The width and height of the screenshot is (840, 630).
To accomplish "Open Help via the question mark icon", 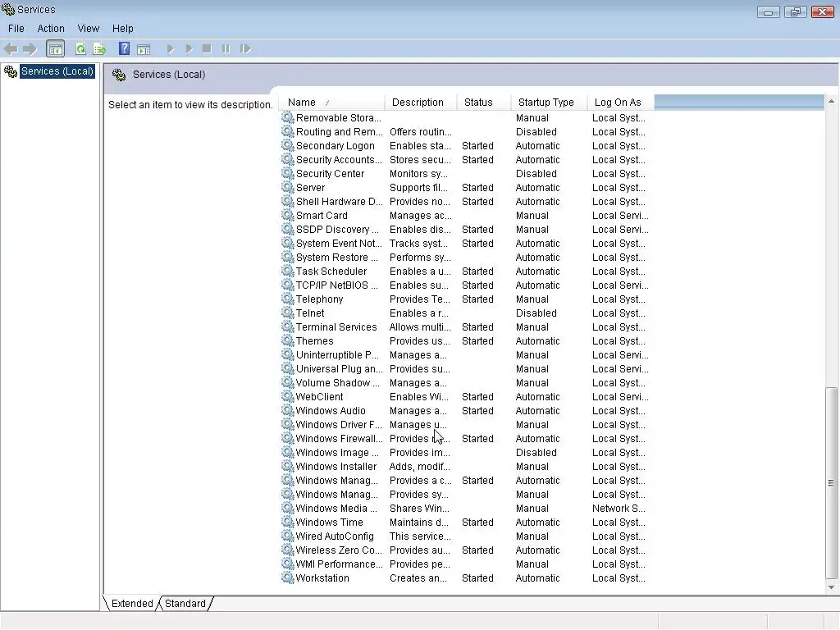I will pyautogui.click(x=125, y=49).
